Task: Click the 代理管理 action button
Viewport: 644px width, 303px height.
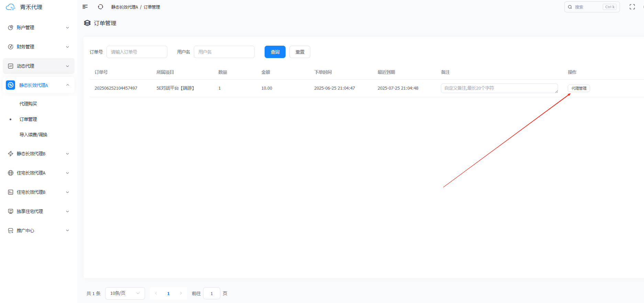Action: [x=579, y=88]
